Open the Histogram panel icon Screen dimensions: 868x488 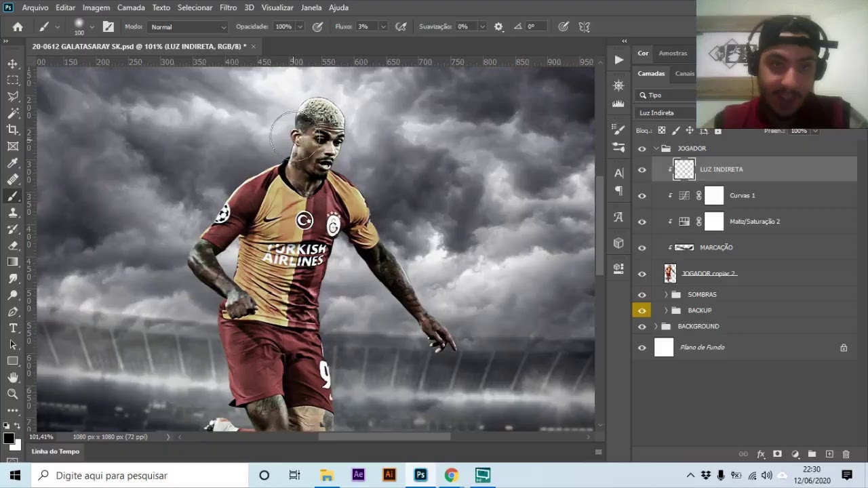click(618, 104)
